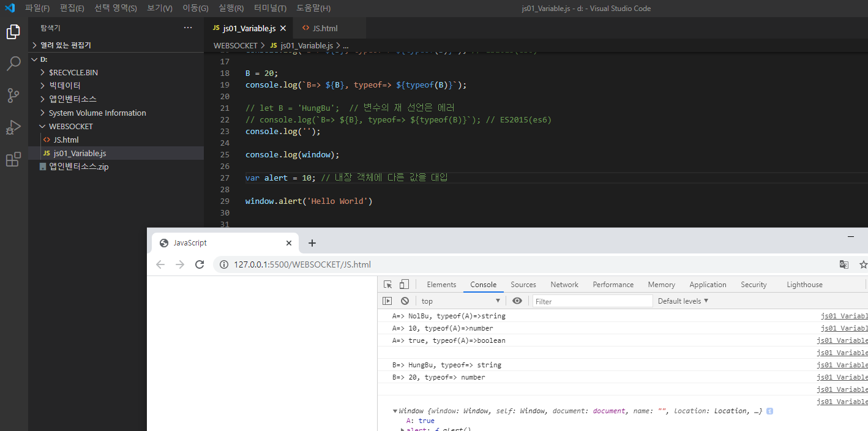Switch to the Application DevTools tab
The height and width of the screenshot is (431, 868).
708,285
